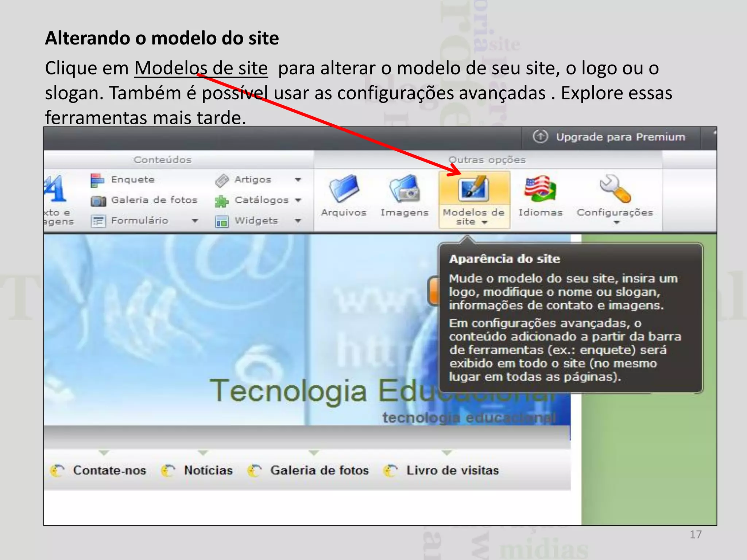Image resolution: width=747 pixels, height=560 pixels.
Task: Click the Outras opções section header
Action: (487, 160)
